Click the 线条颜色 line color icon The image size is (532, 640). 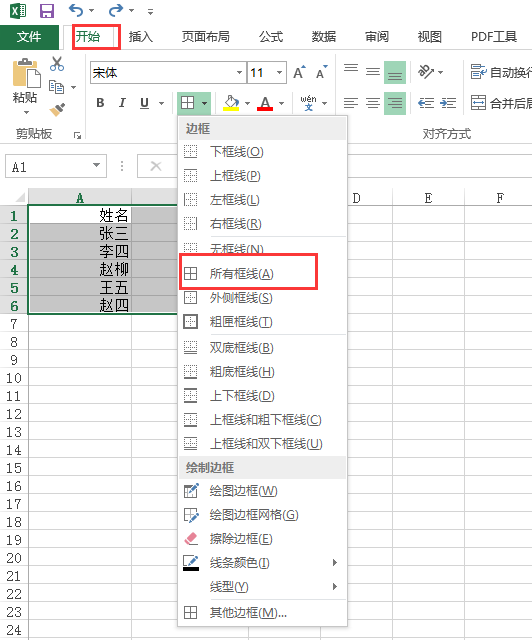pos(191,563)
